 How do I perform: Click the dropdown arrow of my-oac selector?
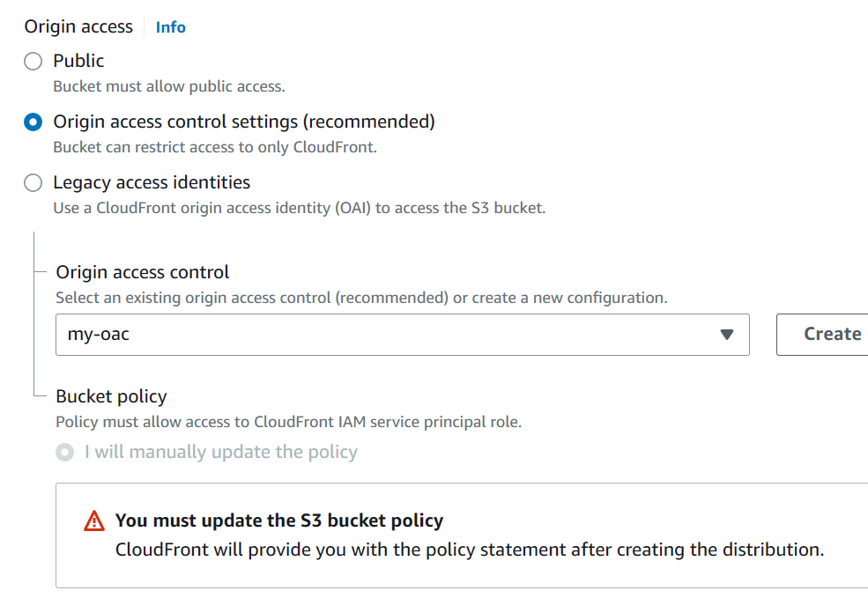pyautogui.click(x=726, y=335)
